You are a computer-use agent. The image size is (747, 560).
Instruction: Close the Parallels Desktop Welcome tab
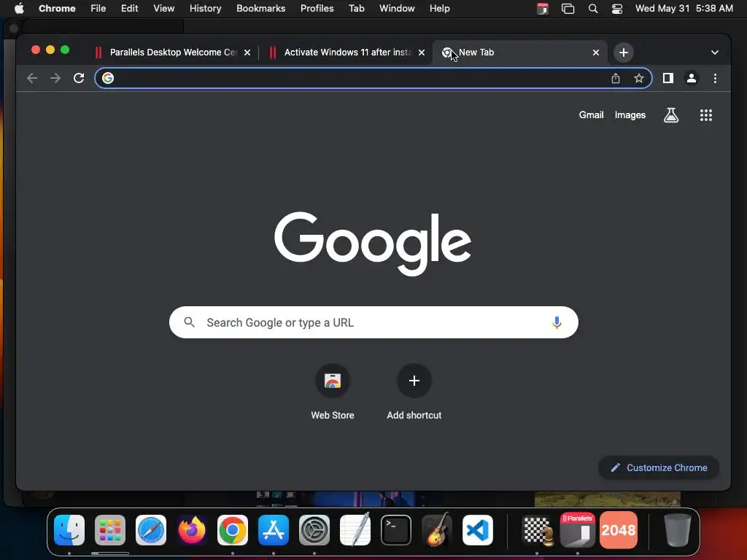pos(247,52)
